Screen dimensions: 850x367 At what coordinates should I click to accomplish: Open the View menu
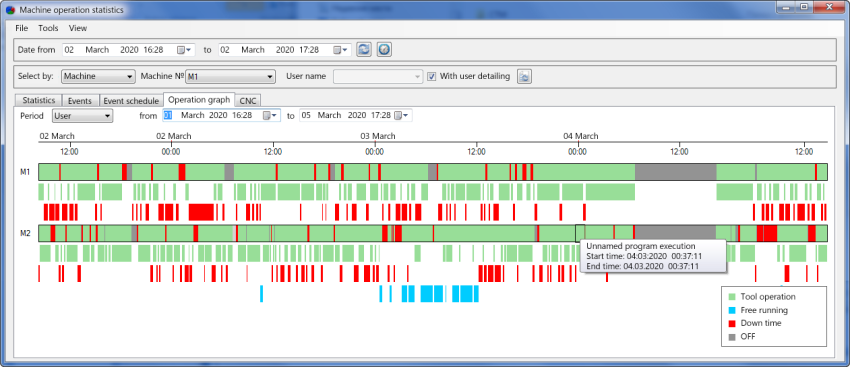click(78, 28)
